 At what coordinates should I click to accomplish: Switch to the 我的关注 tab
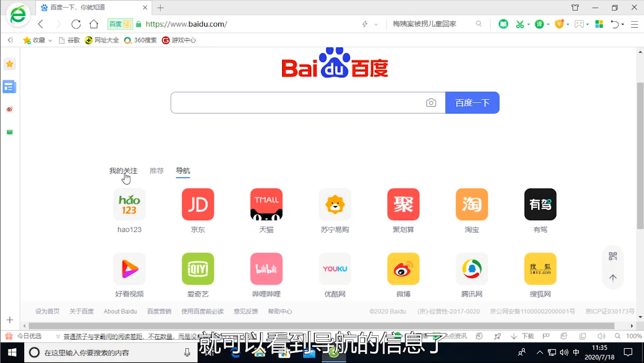pyautogui.click(x=123, y=171)
